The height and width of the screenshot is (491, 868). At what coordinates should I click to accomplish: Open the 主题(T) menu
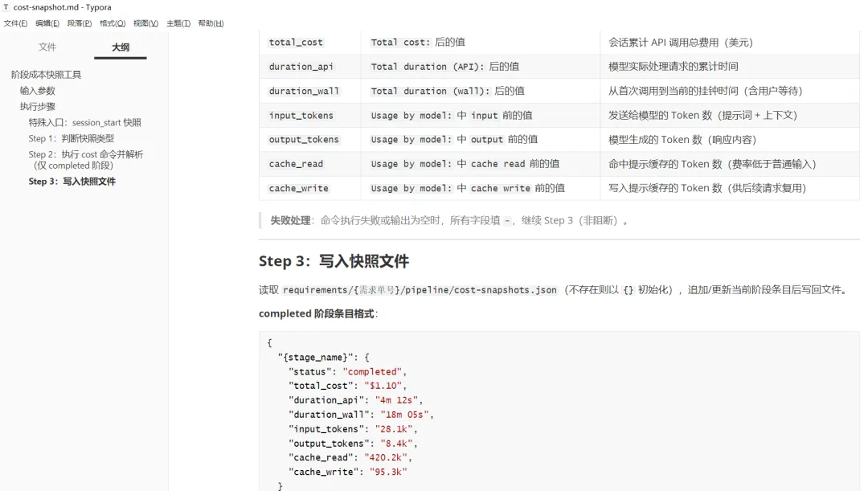point(178,23)
